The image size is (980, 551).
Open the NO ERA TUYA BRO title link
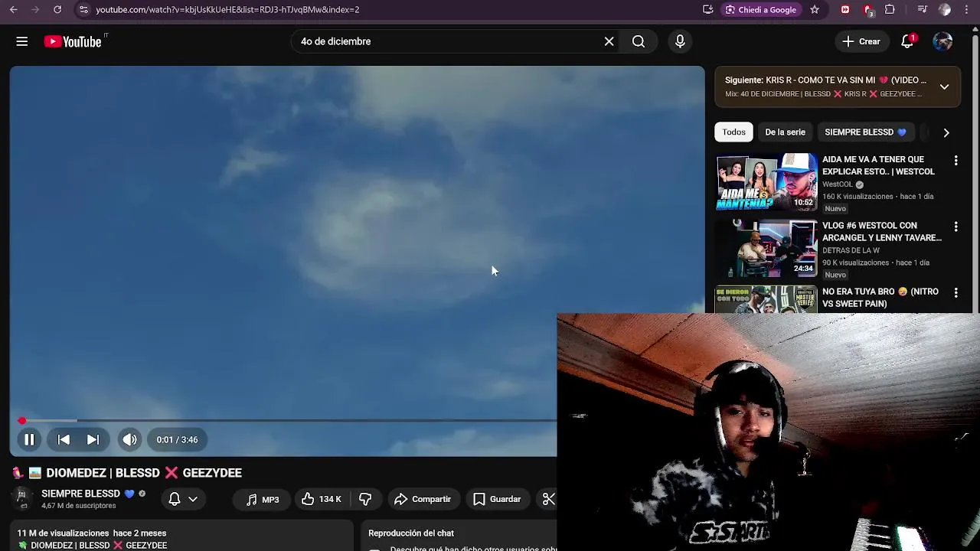(x=880, y=298)
